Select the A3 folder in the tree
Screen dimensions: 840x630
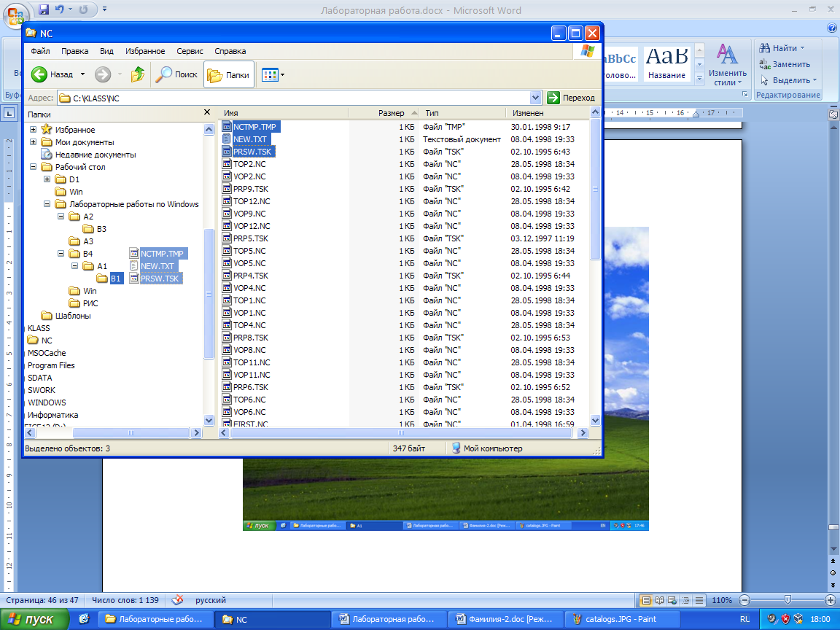82,241
